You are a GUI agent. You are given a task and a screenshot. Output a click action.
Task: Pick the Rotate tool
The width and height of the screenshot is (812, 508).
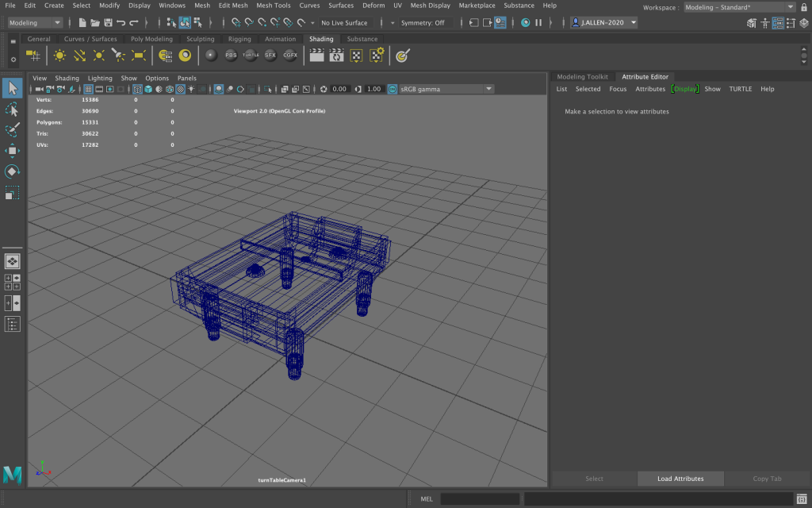tap(12, 171)
